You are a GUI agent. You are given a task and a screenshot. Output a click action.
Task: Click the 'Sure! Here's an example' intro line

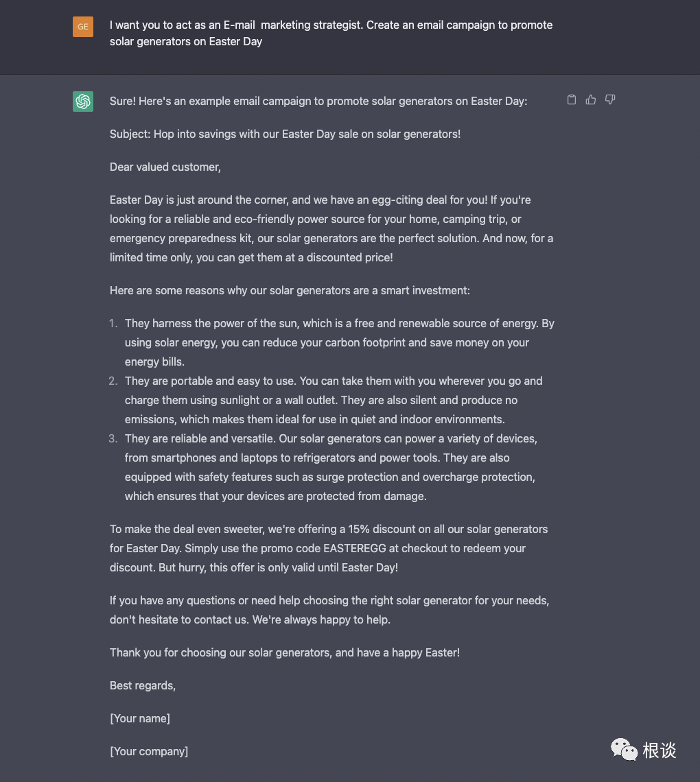pyautogui.click(x=318, y=102)
